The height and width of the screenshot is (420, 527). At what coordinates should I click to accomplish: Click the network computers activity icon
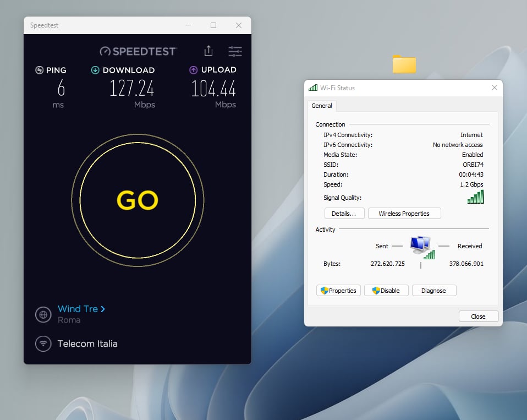[x=422, y=248]
